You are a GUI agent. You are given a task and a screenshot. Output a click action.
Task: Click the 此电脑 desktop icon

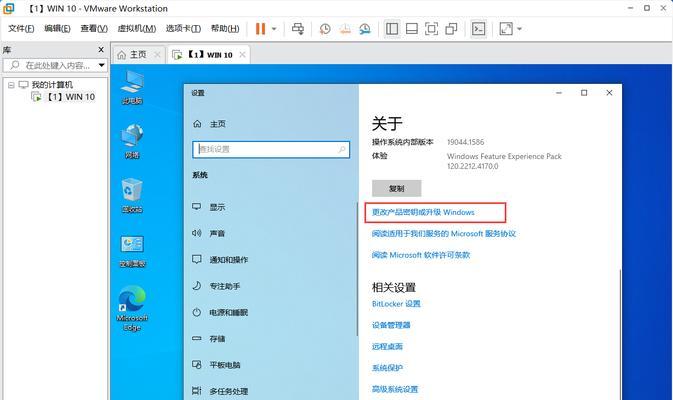(132, 86)
